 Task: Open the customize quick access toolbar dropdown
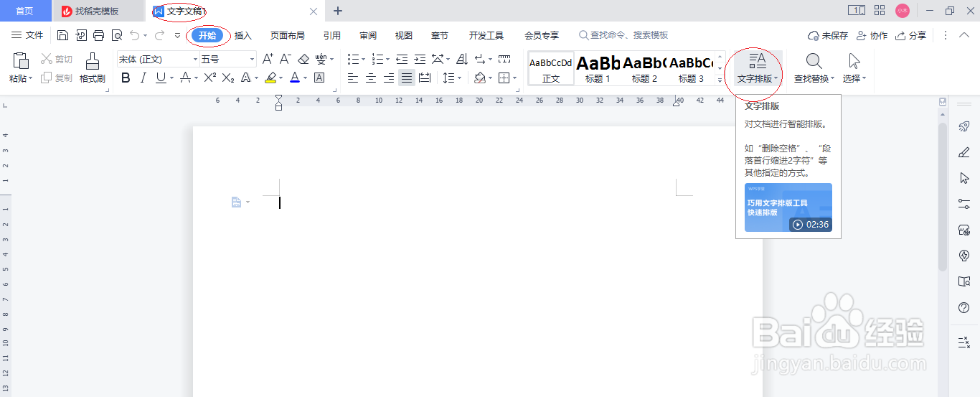click(x=177, y=35)
